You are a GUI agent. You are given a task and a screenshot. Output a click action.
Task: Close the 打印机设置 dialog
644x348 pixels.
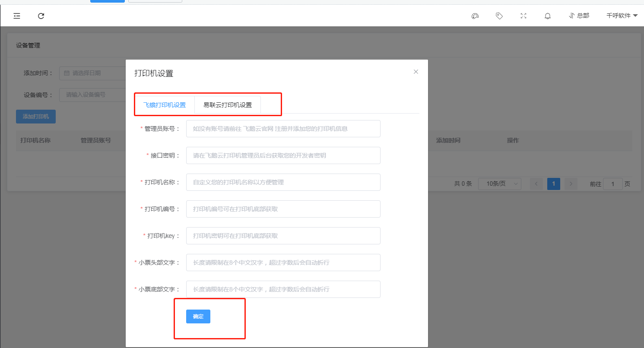[416, 72]
